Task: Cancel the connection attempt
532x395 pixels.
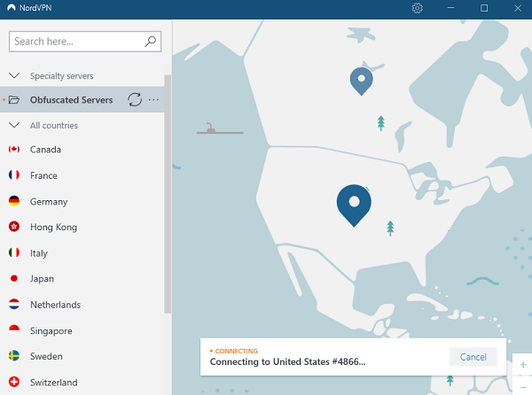Action: coord(473,357)
